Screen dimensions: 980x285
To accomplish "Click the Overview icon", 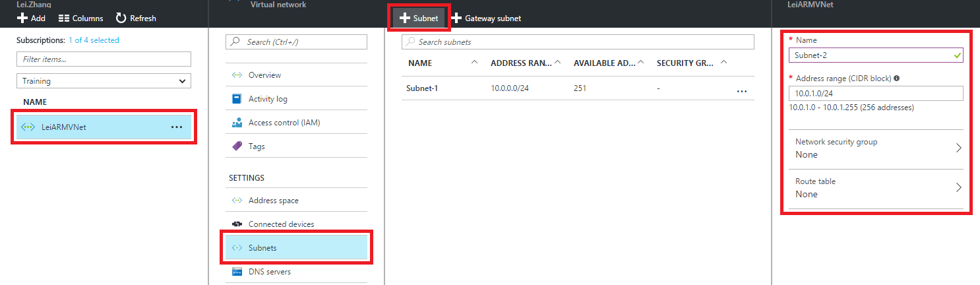I will pos(237,75).
